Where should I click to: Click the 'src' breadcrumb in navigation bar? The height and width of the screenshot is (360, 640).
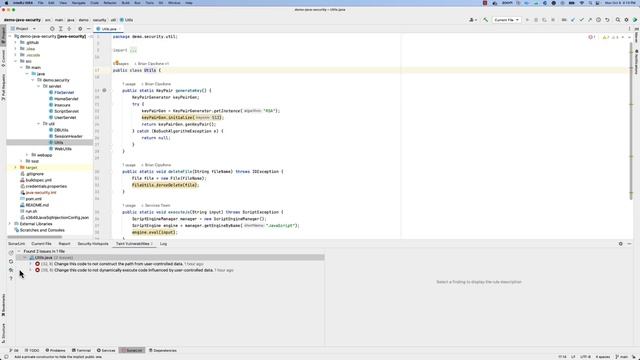[47, 20]
